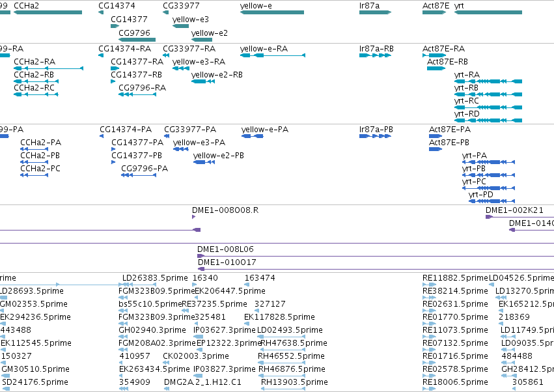The width and height of the screenshot is (554, 392).
Task: Select the yrt-PD protein label
Action: [481, 195]
